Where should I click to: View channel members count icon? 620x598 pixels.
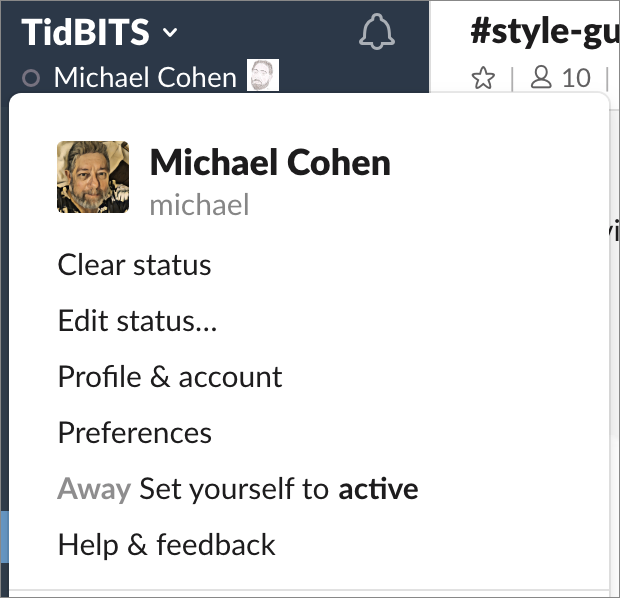coord(541,77)
